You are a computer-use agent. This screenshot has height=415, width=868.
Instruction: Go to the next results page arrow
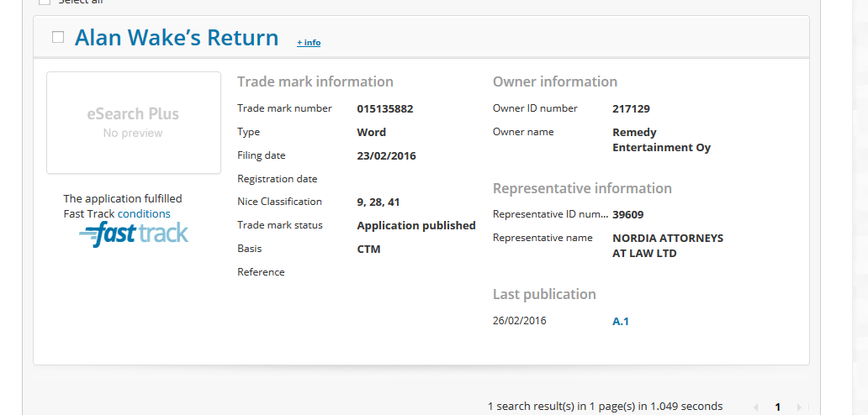799,407
